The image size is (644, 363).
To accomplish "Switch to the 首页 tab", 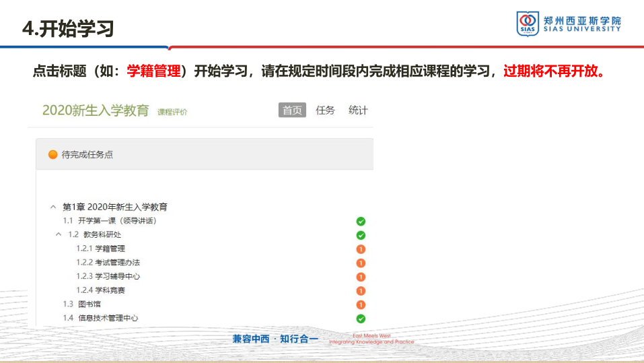I will [x=292, y=110].
